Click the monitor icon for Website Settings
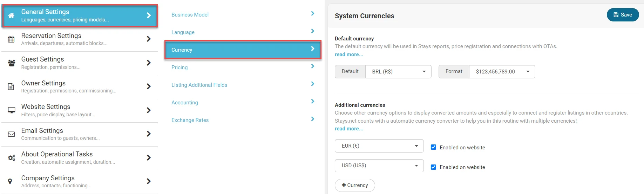The width and height of the screenshot is (644, 194). [x=12, y=110]
